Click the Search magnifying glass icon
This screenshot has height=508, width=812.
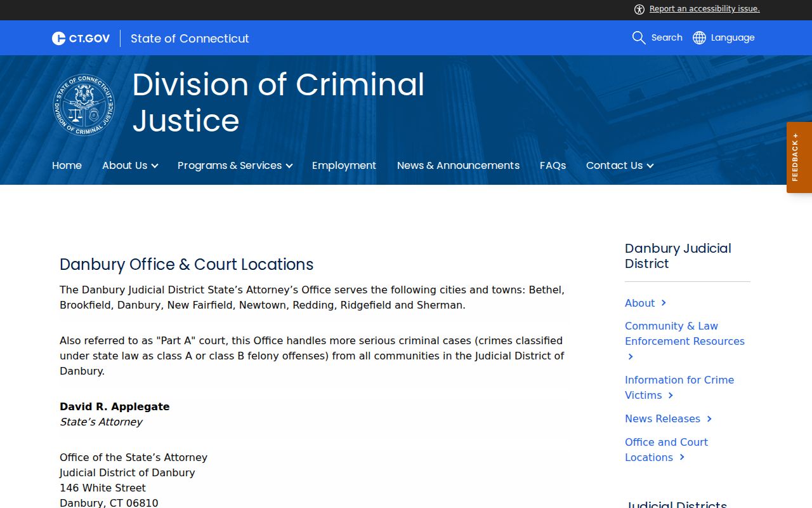[x=639, y=37]
